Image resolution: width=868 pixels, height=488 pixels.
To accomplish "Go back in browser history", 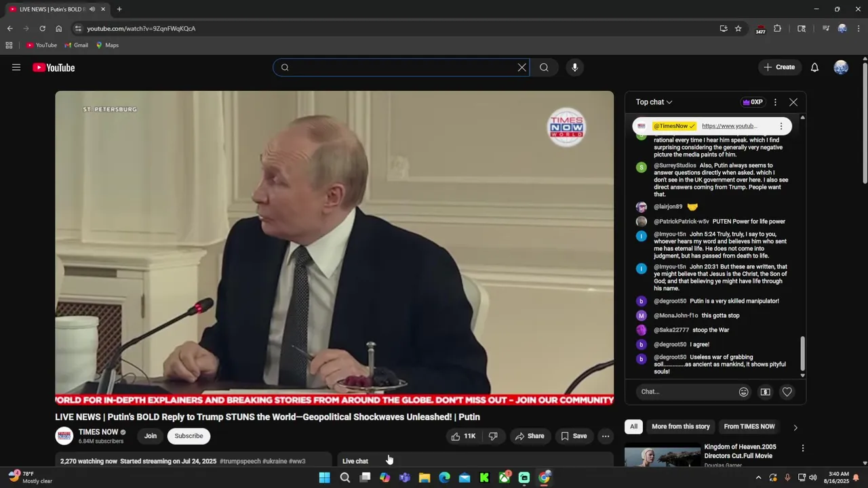I will [x=9, y=28].
